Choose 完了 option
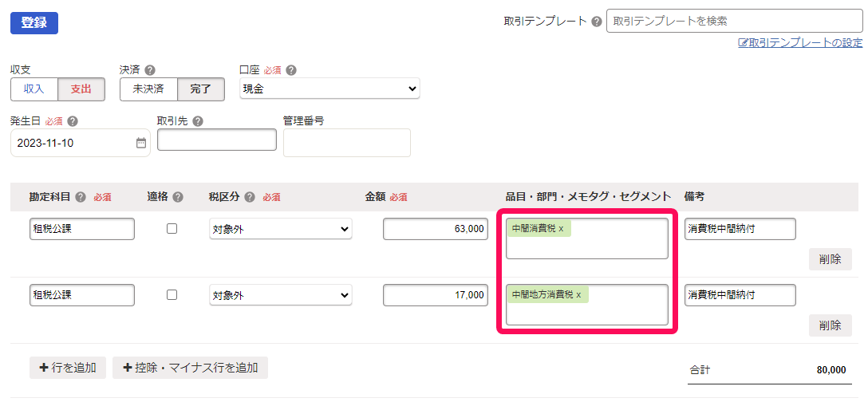868x406 pixels. coord(201,89)
